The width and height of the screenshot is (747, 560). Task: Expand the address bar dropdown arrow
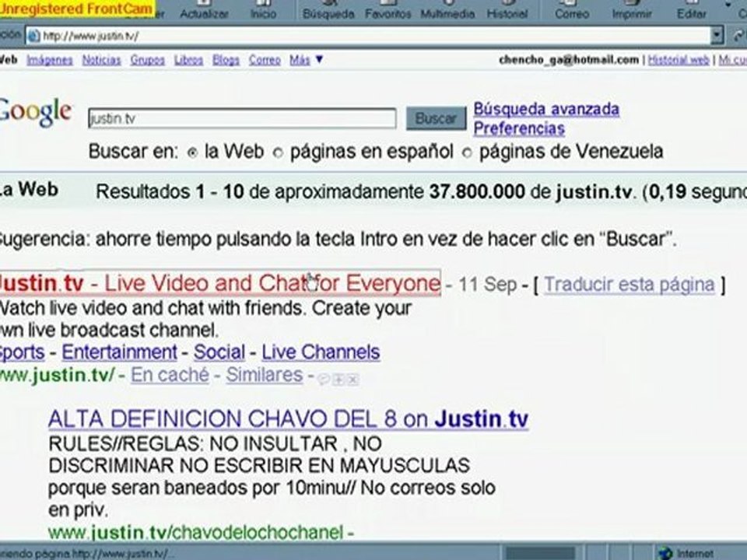[717, 36]
